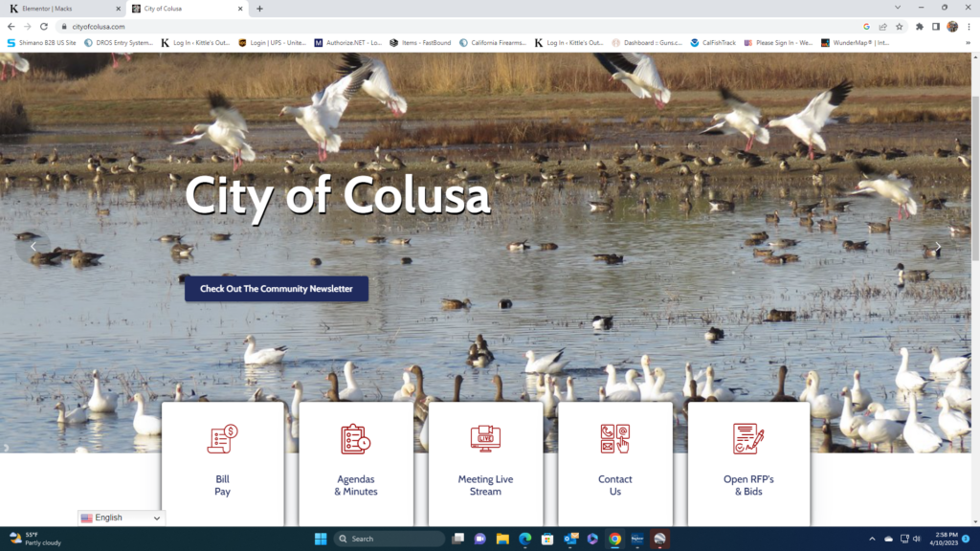Open the DROS Entry System bookmark

[x=118, y=42]
